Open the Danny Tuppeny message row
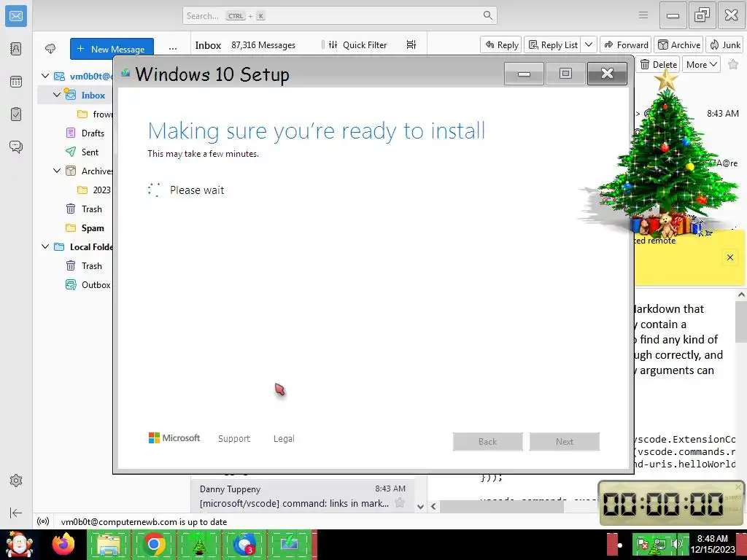Viewport: 747px width, 560px height. click(x=303, y=496)
